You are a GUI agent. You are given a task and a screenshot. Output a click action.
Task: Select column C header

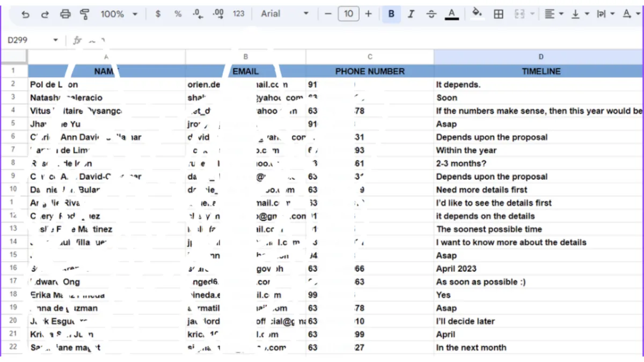(x=370, y=56)
